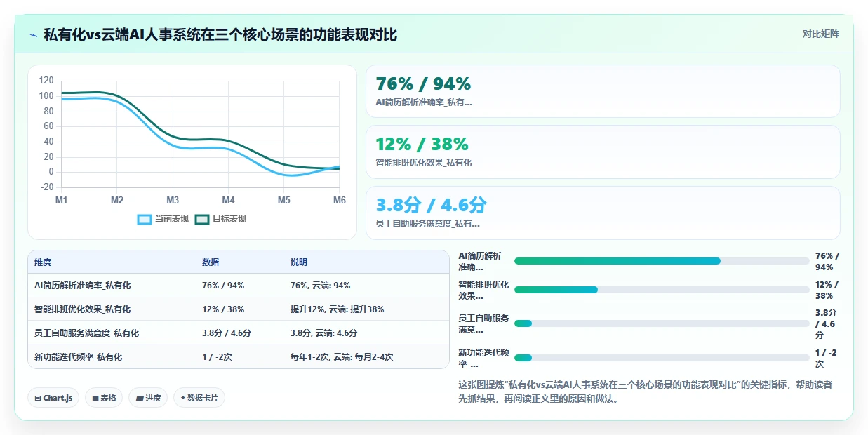
Task: Click the cell 3.8分, 云端: 4.6分
Action: 324,333
